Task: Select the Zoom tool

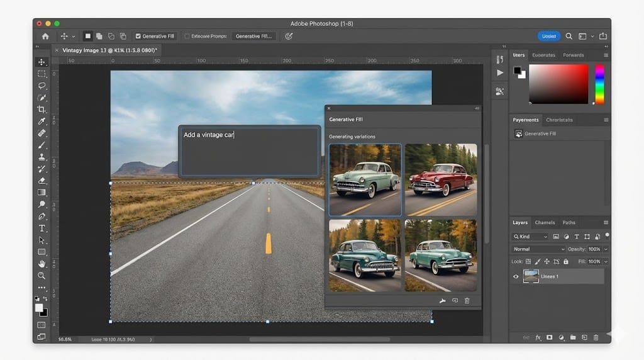Action: 42,275
